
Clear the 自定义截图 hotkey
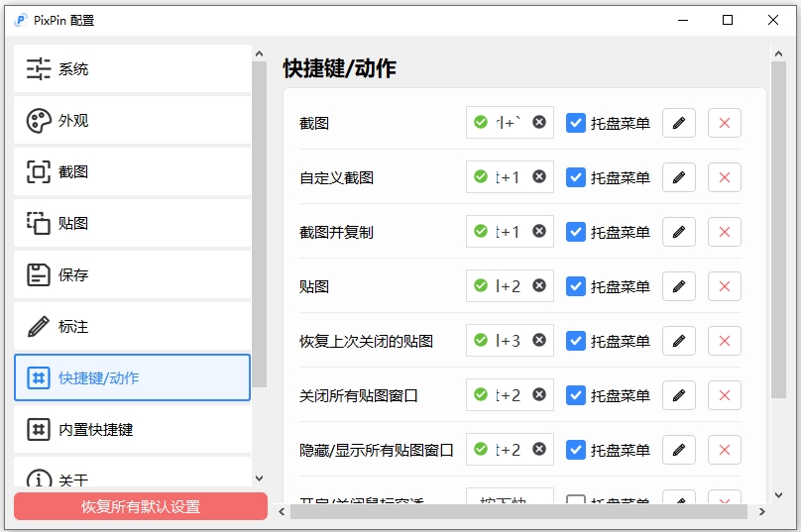click(x=539, y=176)
